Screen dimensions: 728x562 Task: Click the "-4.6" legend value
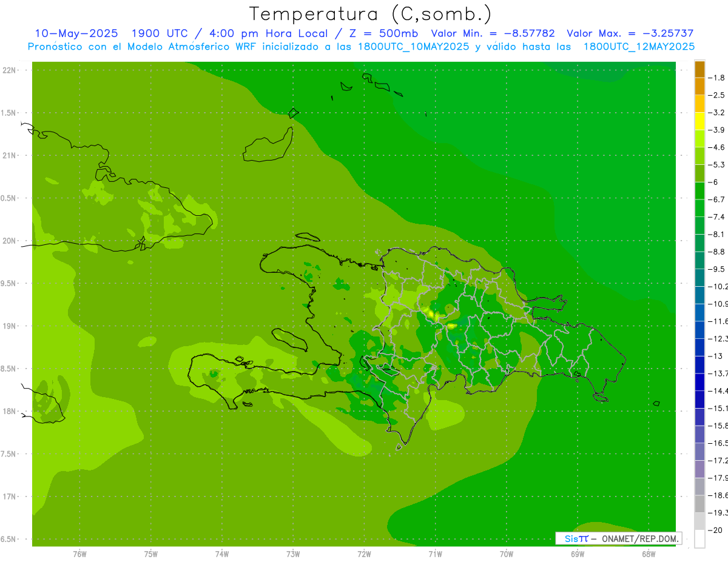[718, 147]
